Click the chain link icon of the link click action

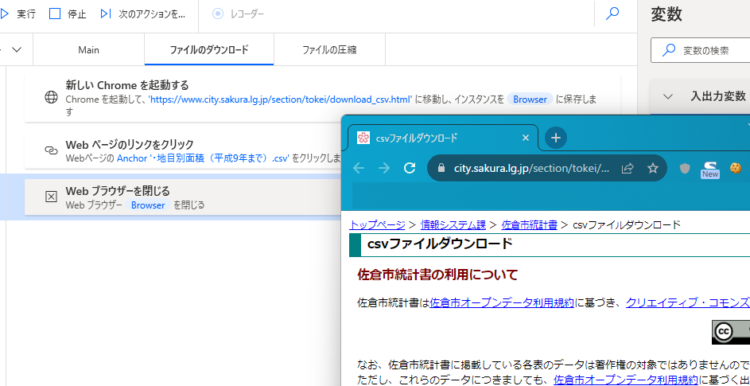[51, 151]
